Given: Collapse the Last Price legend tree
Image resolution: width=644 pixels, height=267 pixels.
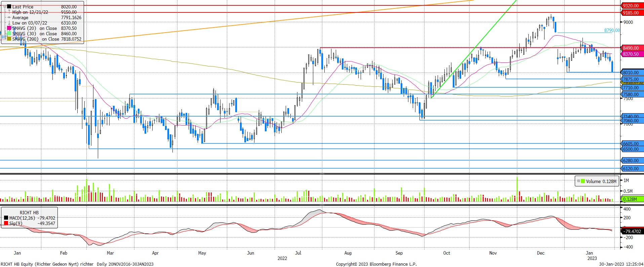Looking at the screenshot, I should (5, 7).
